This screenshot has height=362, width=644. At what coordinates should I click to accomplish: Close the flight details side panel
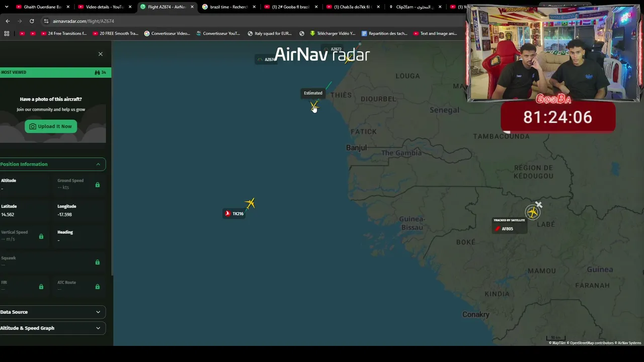100,54
